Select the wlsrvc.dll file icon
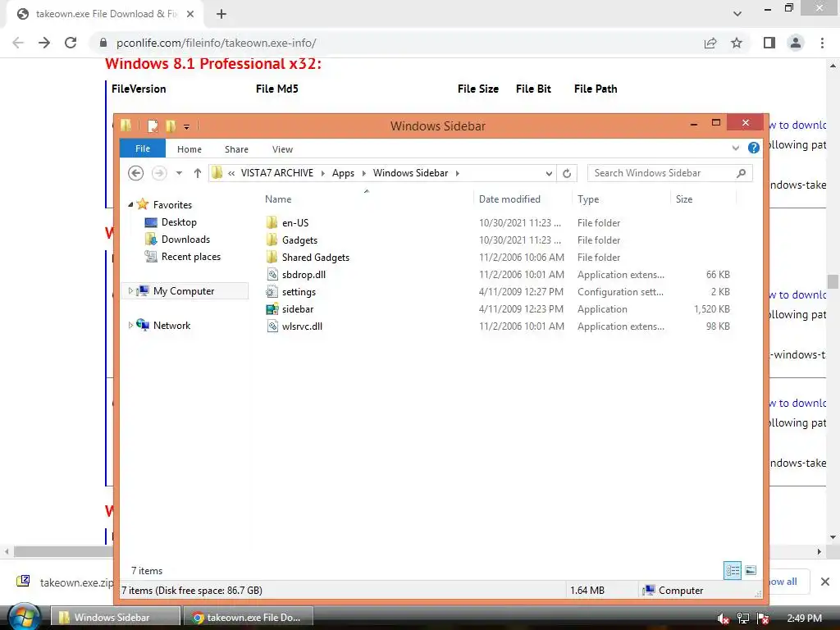Screen dimensions: 840x630 pyautogui.click(x=272, y=326)
